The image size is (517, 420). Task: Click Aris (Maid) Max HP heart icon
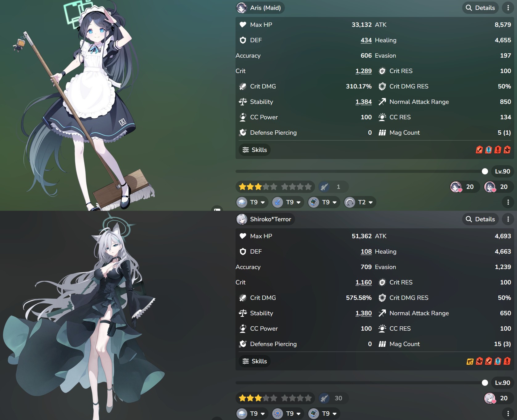click(243, 25)
